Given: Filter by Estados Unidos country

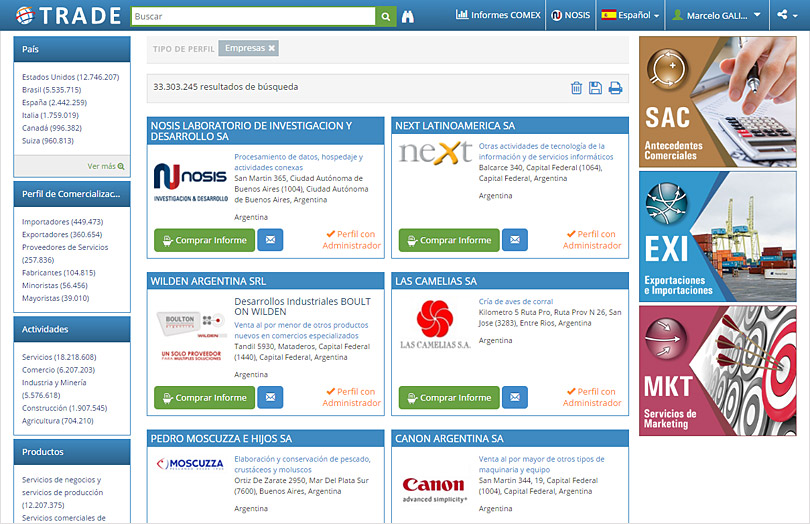Looking at the screenshot, I should click(x=70, y=77).
